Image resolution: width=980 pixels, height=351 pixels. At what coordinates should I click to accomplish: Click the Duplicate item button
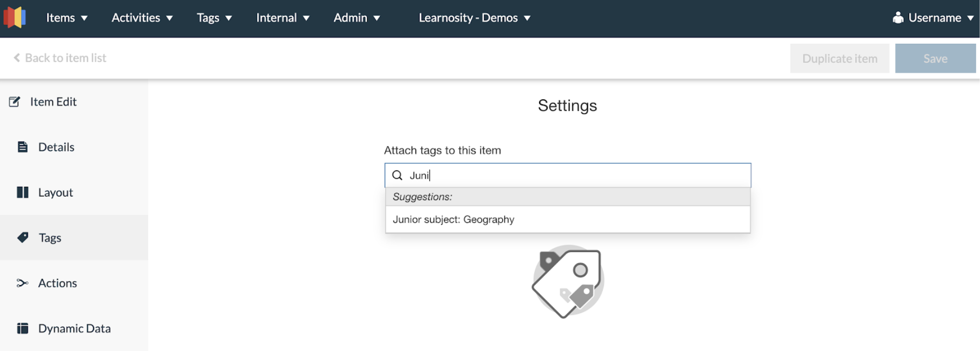point(839,58)
